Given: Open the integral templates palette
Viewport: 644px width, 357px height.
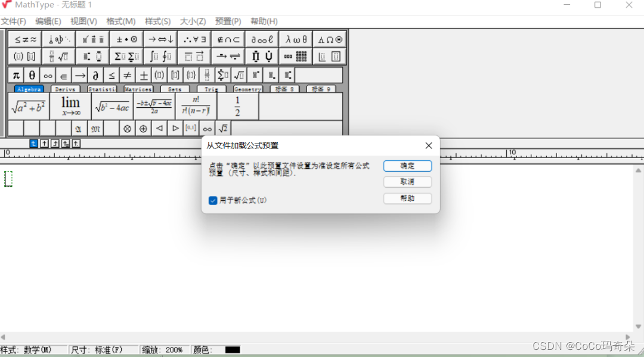Looking at the screenshot, I should click(x=160, y=57).
